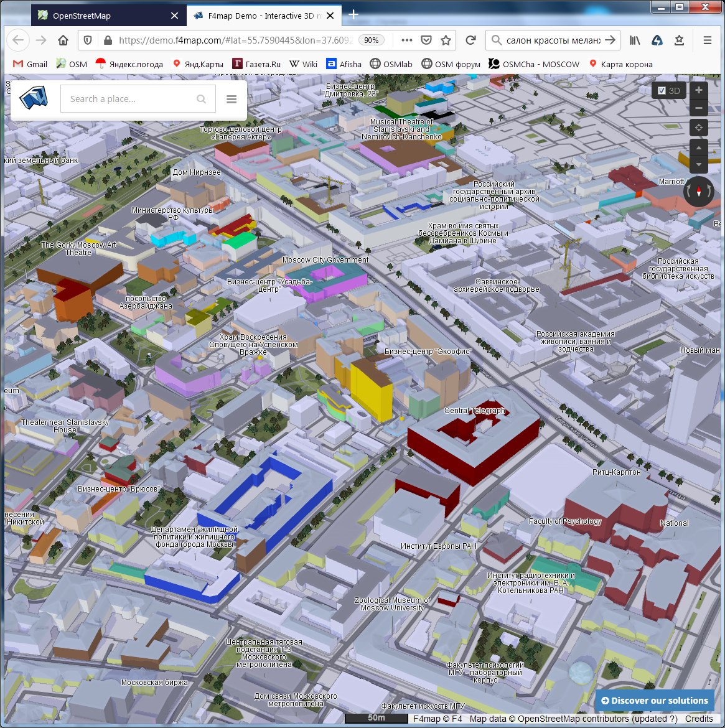Click the tracking protection shield icon
This screenshot has width=725, height=728.
click(88, 40)
